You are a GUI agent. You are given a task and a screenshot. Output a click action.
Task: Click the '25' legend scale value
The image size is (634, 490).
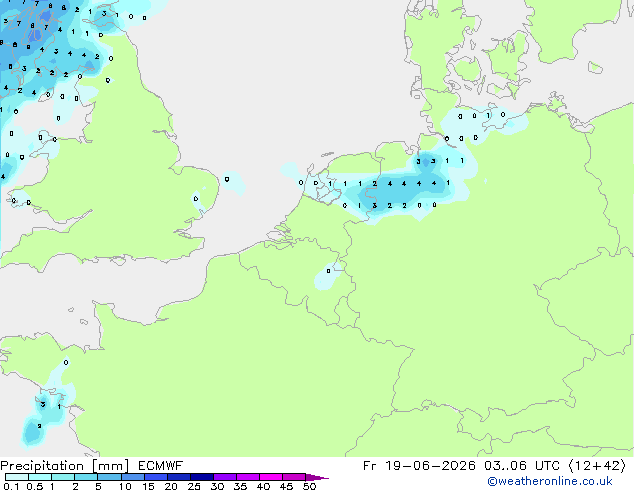point(194,486)
